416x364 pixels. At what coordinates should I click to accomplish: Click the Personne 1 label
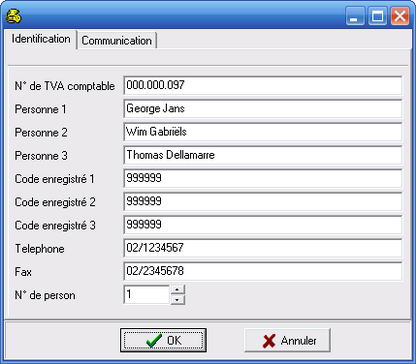(40, 109)
